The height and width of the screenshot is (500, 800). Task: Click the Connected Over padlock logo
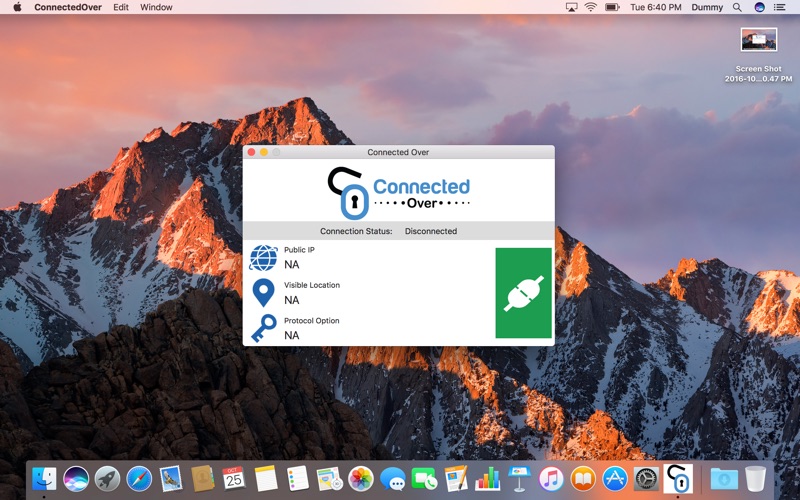click(347, 193)
